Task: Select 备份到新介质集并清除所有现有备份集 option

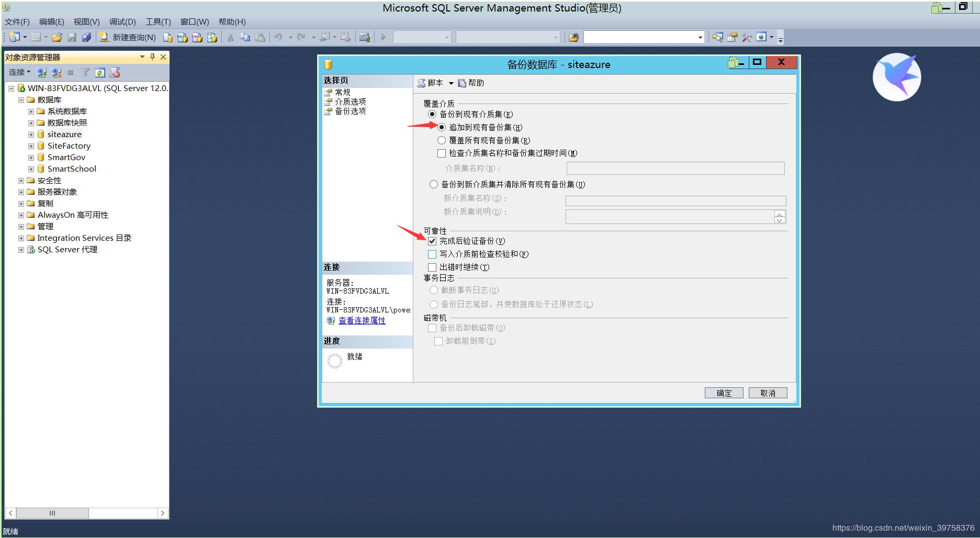Action: 433,184
